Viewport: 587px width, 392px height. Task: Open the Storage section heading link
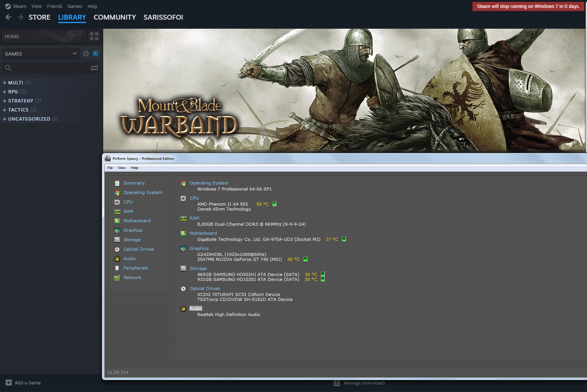coord(198,268)
